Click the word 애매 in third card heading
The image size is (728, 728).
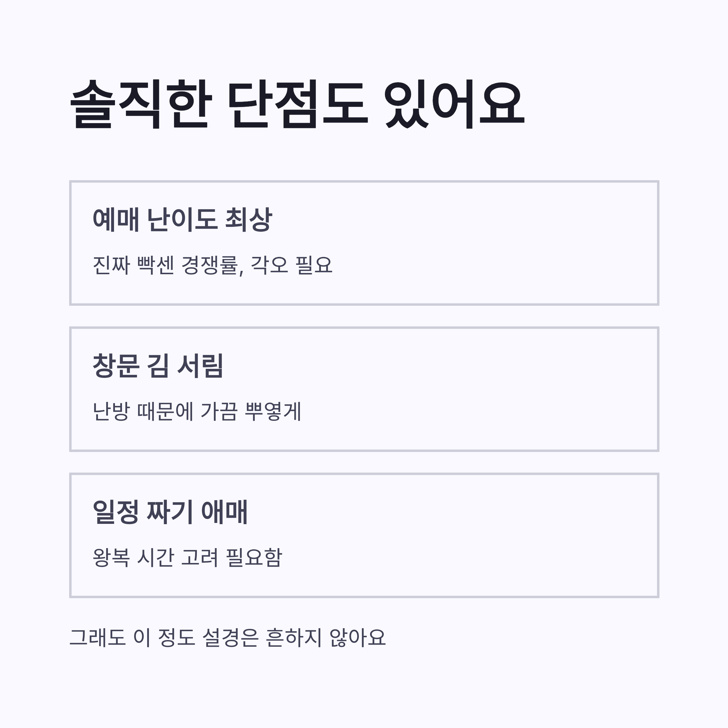coord(224,512)
